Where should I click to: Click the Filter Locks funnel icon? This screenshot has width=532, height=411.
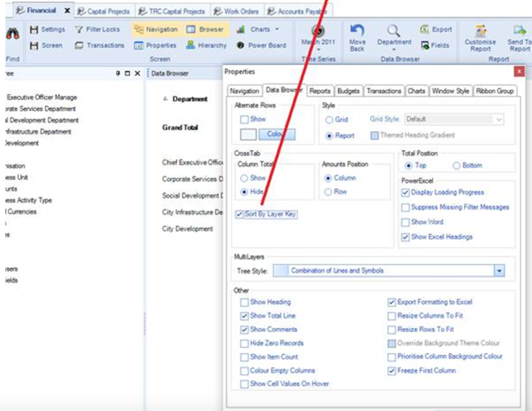point(79,29)
